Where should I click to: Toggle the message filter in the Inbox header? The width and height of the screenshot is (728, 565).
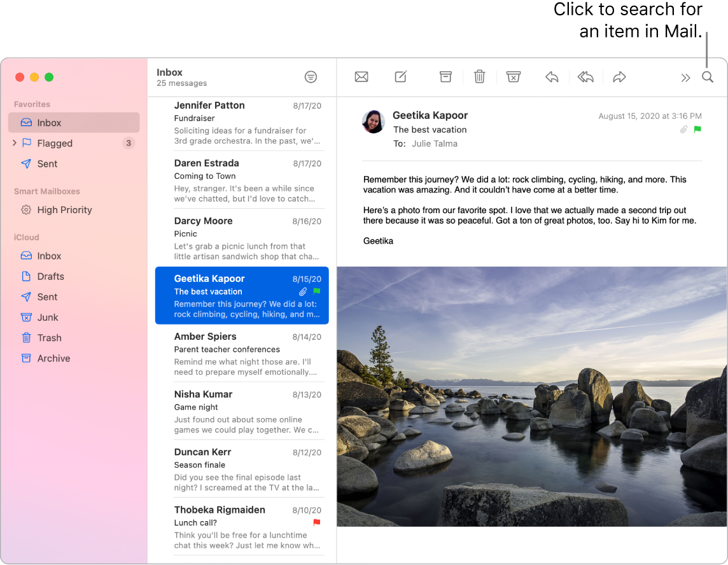[311, 76]
